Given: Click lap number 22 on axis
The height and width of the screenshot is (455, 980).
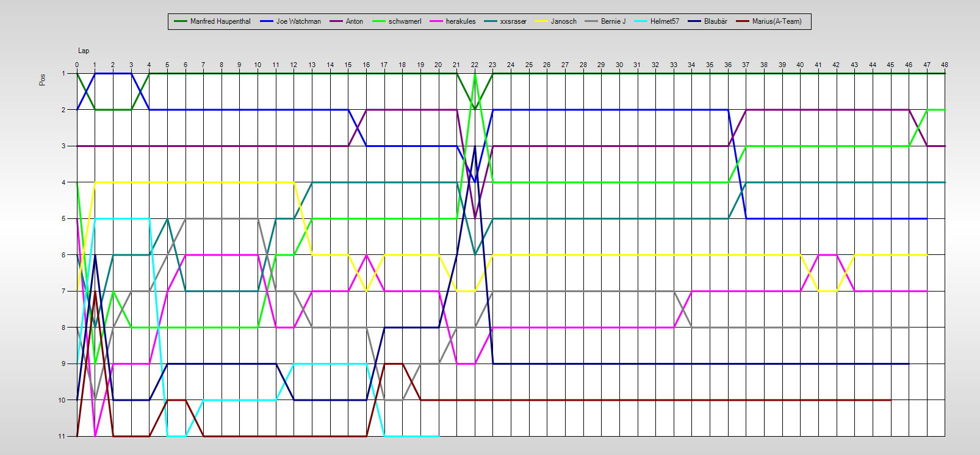Looking at the screenshot, I should pyautogui.click(x=475, y=65).
